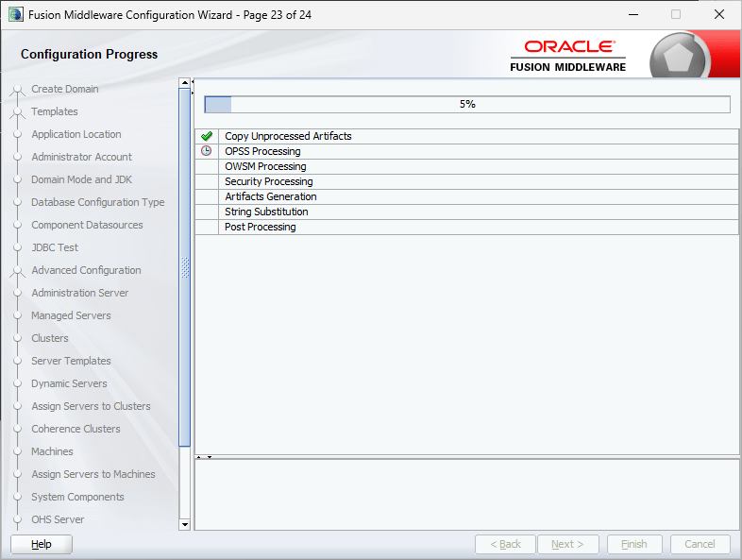
Task: Click the Clusters step bullet
Action: [x=18, y=338]
